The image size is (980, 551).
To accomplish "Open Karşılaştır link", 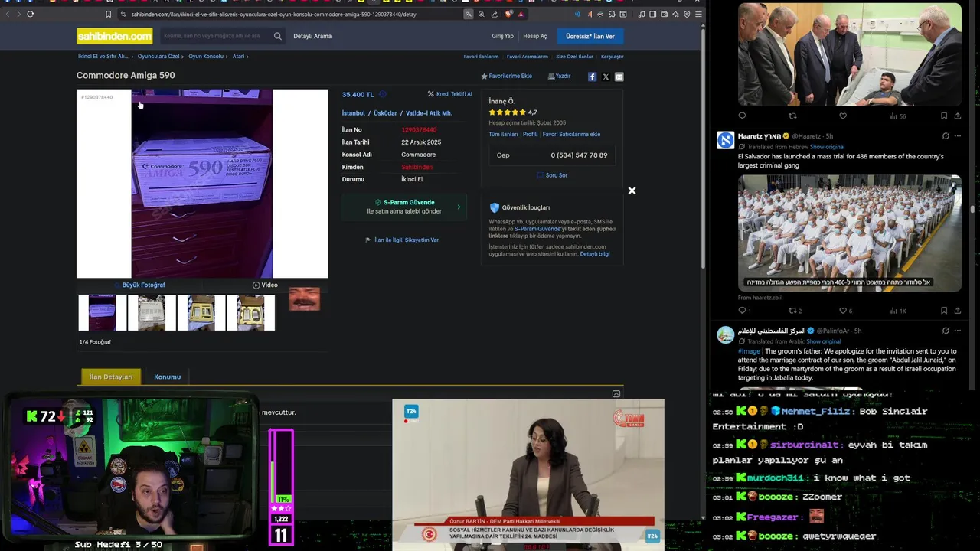I will pyautogui.click(x=612, y=57).
